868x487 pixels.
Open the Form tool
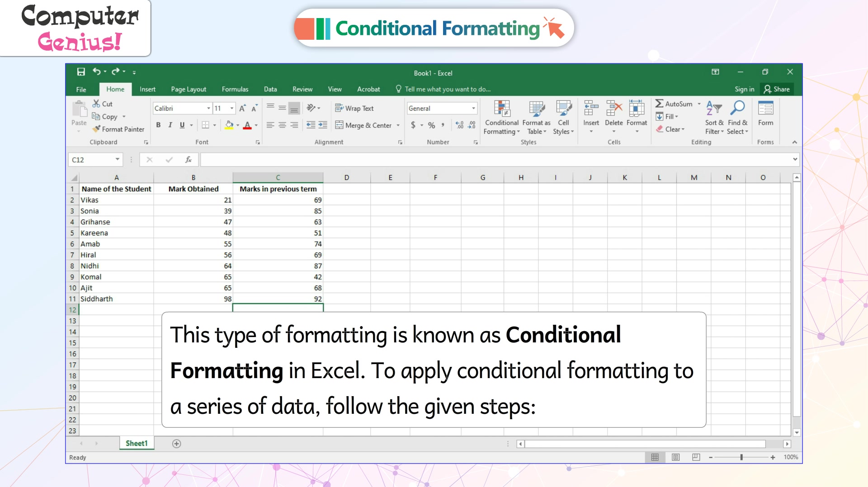pos(765,113)
